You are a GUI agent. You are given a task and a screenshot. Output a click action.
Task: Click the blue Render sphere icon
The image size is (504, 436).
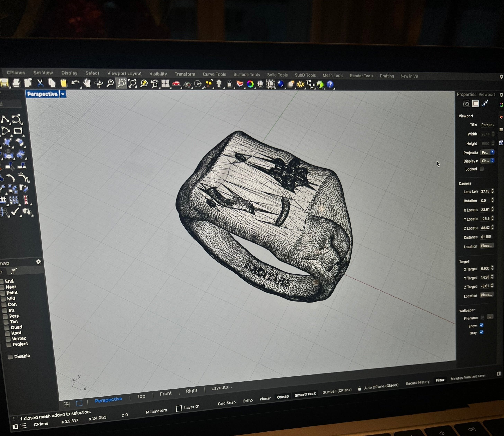tap(280, 84)
